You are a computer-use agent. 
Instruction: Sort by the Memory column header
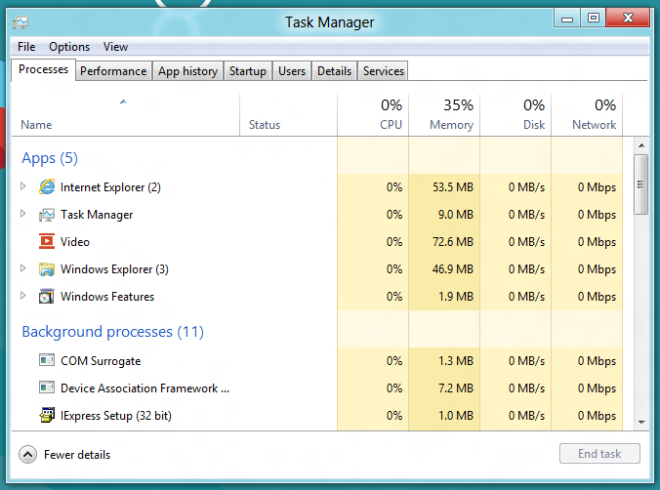click(444, 115)
